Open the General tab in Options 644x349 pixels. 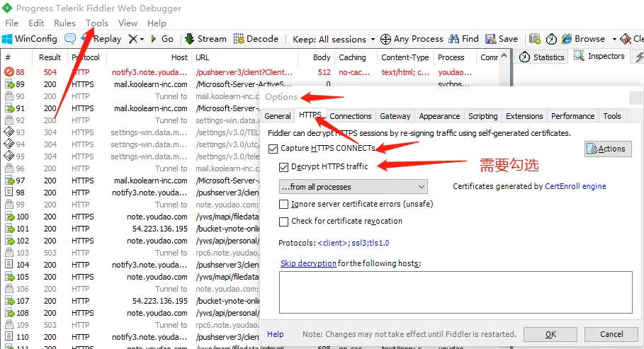point(278,116)
